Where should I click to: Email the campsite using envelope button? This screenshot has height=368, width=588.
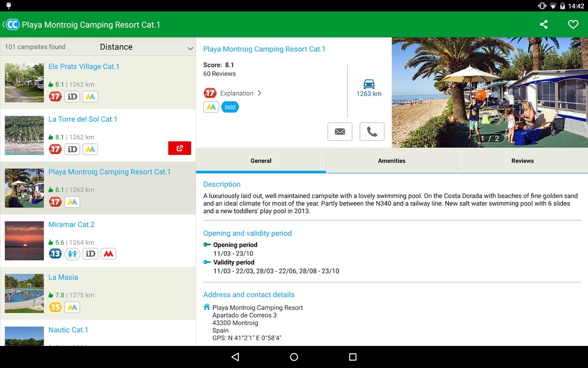coord(340,132)
